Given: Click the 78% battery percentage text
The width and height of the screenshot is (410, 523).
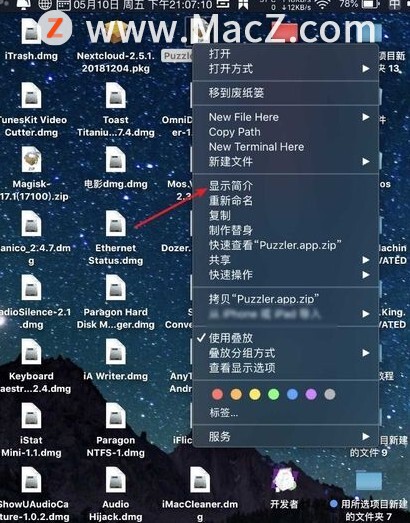Looking at the screenshot, I should click(x=348, y=4).
